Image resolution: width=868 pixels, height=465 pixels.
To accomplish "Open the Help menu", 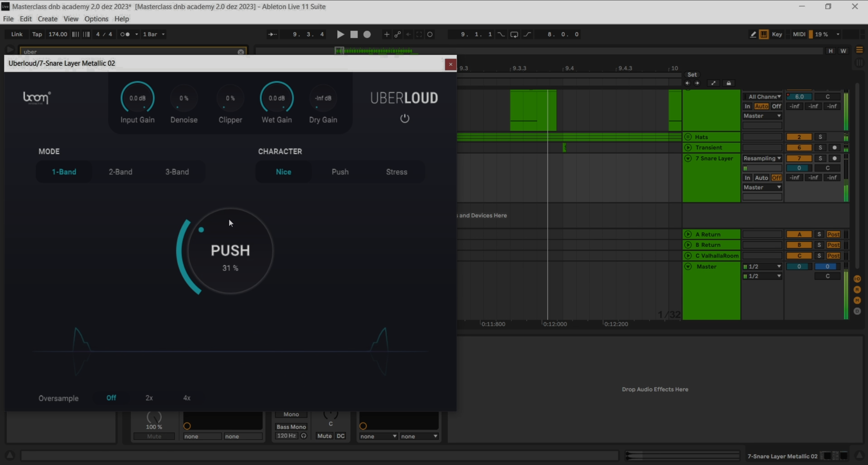I will [x=122, y=19].
